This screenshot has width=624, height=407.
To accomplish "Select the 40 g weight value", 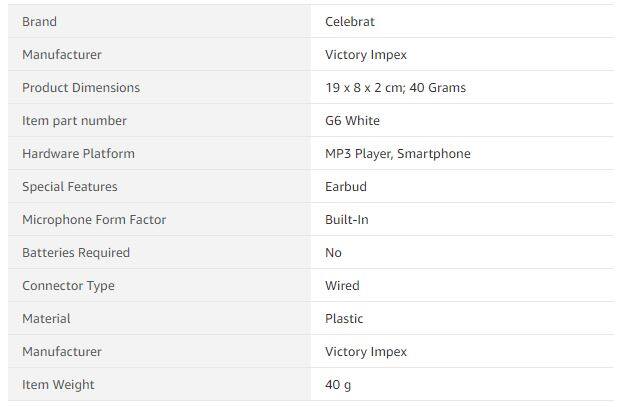I will coord(338,384).
